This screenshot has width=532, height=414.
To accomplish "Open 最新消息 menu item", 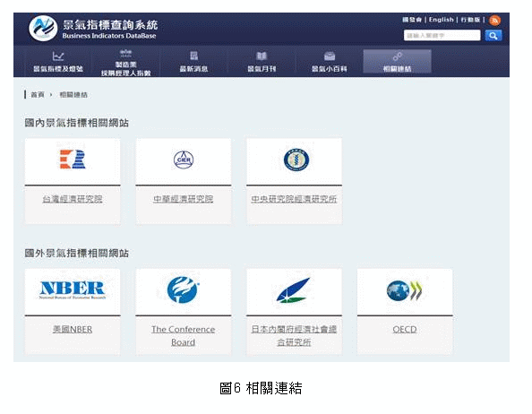I will point(193,62).
